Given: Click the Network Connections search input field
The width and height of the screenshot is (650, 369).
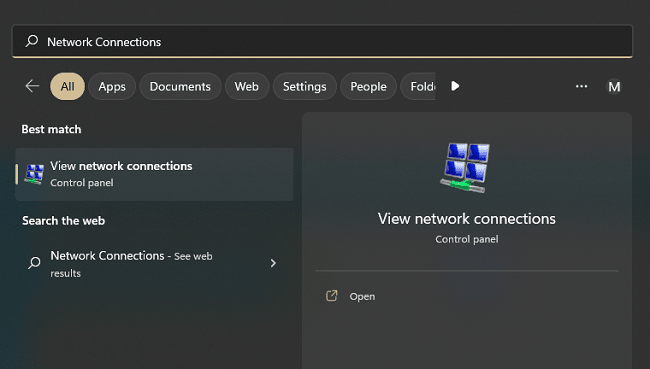Looking at the screenshot, I should pyautogui.click(x=323, y=41).
